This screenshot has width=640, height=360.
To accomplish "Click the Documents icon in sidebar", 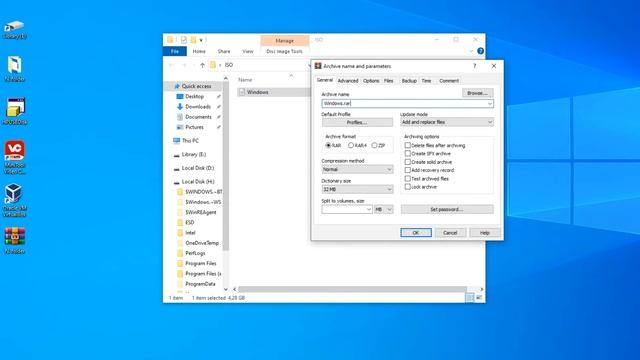I will click(x=180, y=117).
